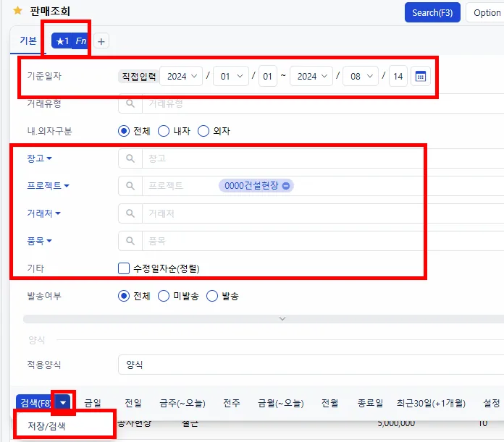504x442 pixels.
Task: Open the start year 2024 dropdown
Action: click(181, 77)
